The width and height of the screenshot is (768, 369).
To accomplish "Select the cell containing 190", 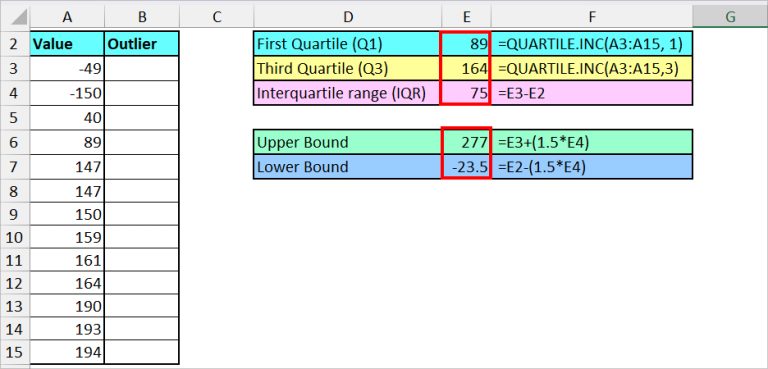I will (67, 306).
